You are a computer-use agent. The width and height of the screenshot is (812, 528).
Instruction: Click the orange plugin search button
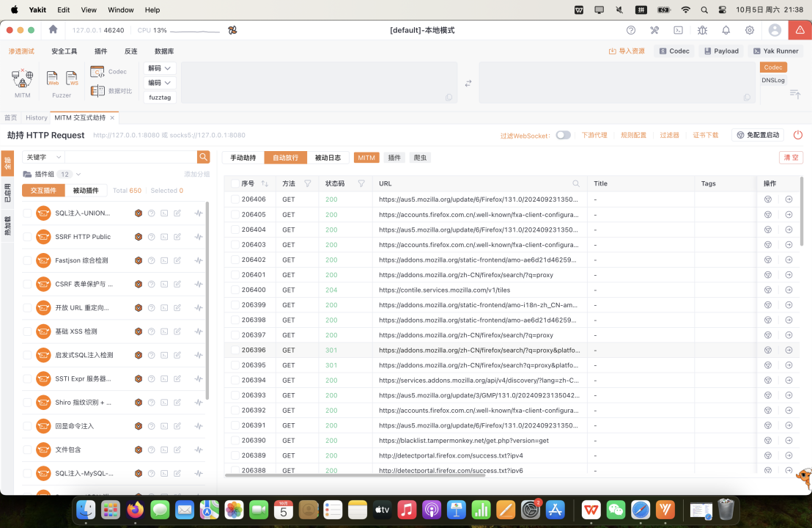(x=204, y=157)
